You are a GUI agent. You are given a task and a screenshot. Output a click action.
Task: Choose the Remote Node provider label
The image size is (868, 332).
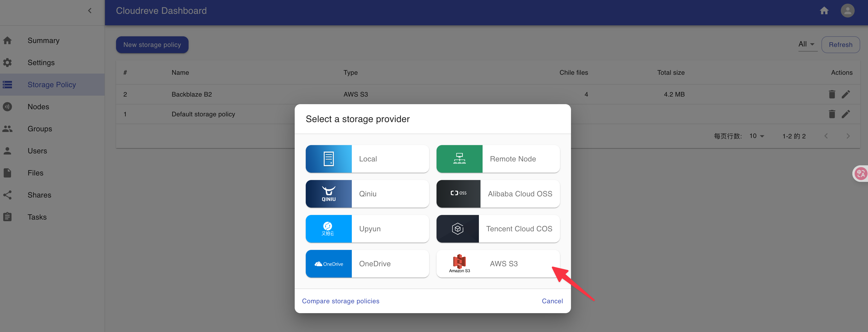click(x=513, y=159)
